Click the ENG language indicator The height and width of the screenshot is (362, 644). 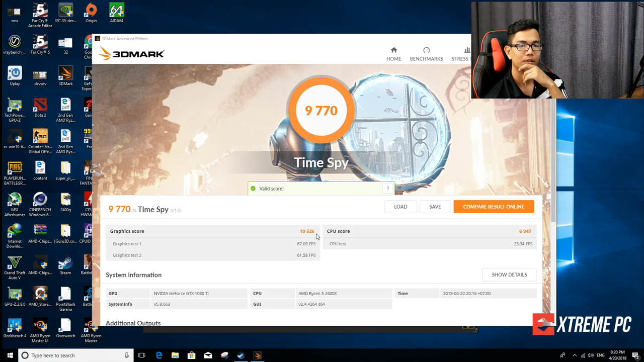600,355
